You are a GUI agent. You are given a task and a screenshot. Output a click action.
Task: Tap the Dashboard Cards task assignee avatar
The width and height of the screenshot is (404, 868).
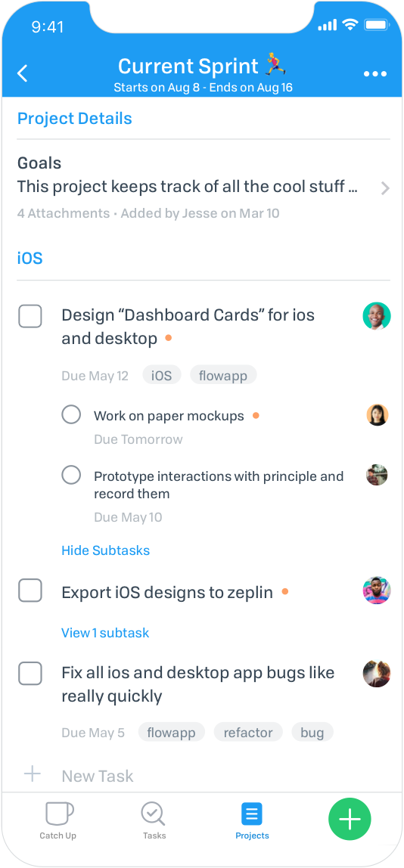pyautogui.click(x=377, y=316)
